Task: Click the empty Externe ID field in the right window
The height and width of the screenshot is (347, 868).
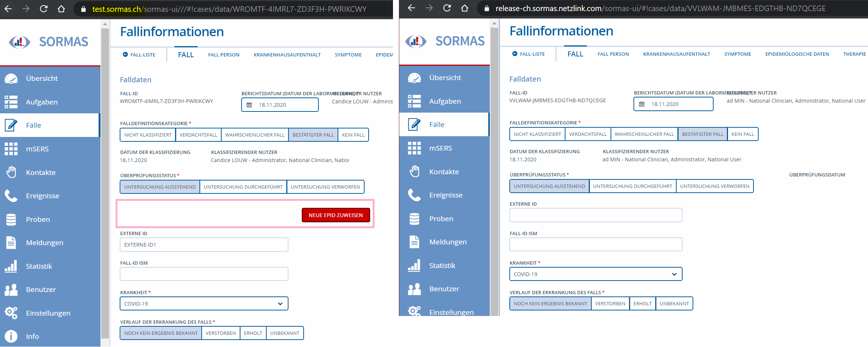Action: coord(596,215)
